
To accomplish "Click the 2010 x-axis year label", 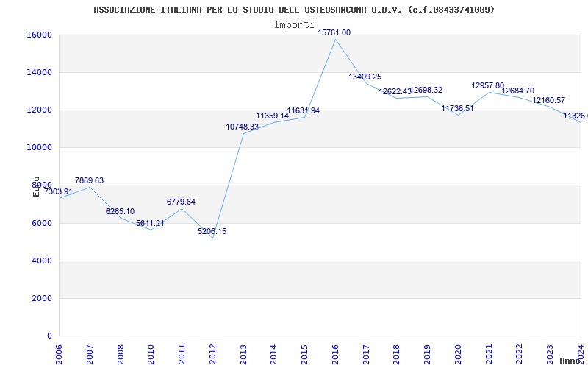I will 151,354.
